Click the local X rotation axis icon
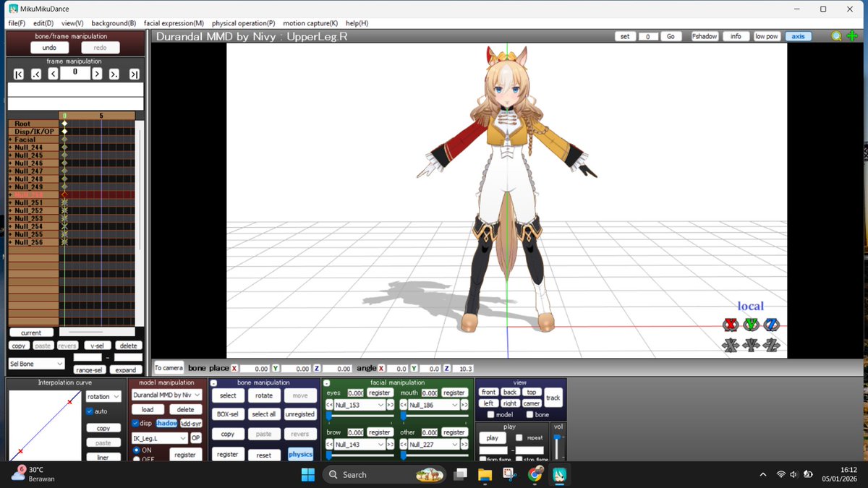The width and height of the screenshot is (868, 488). click(731, 325)
